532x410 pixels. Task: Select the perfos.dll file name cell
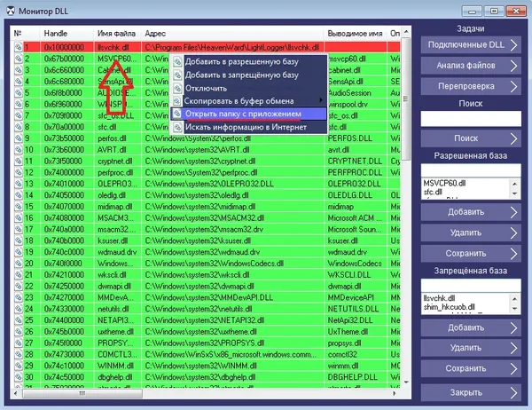pos(112,138)
